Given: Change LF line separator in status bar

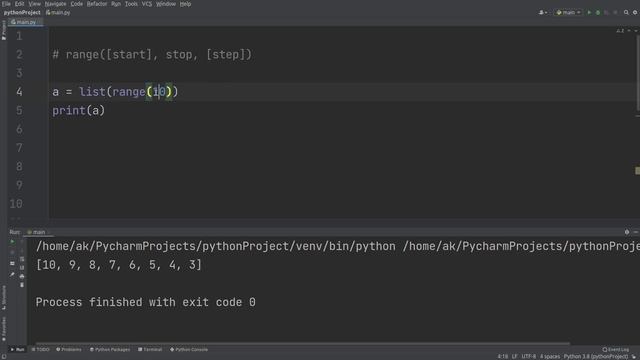Looking at the screenshot, I should click(x=515, y=357).
